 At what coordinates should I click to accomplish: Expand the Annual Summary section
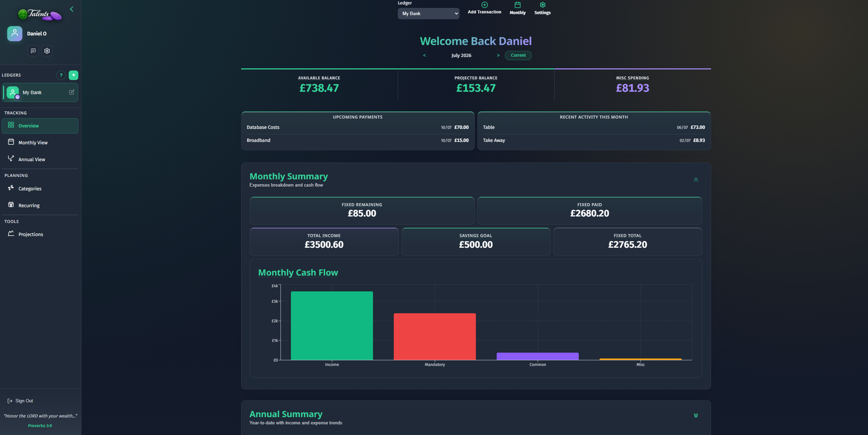pos(696,415)
